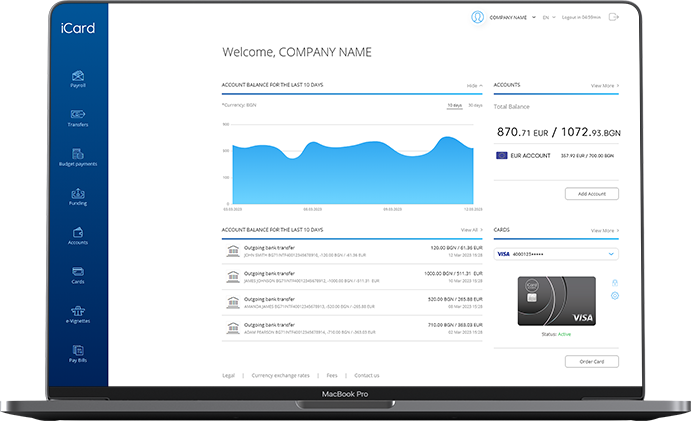Image resolution: width=691 pixels, height=421 pixels.
Task: Select the 10 days chart range
Action: (x=454, y=105)
